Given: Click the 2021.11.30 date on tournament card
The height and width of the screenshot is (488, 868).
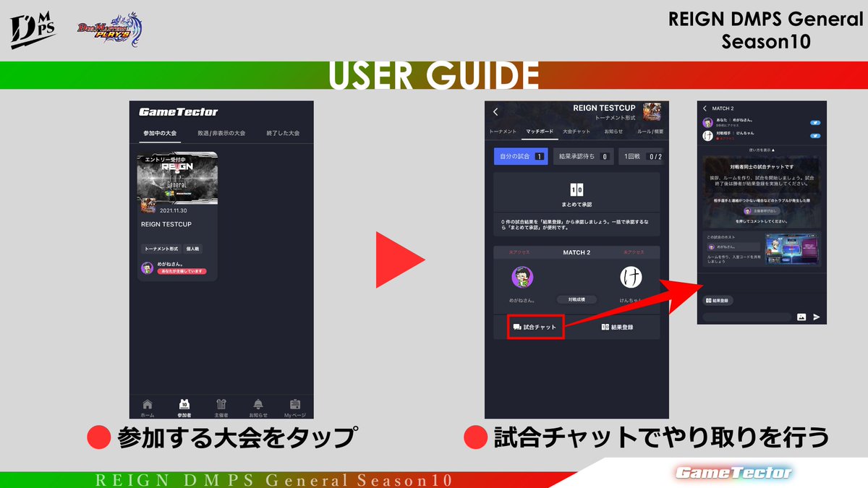Looking at the screenshot, I should coord(172,210).
